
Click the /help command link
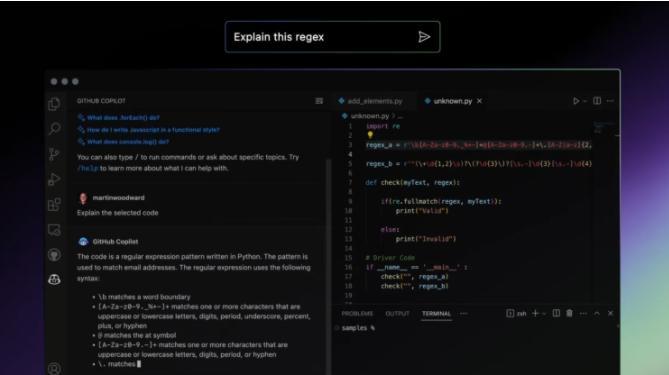click(x=87, y=168)
